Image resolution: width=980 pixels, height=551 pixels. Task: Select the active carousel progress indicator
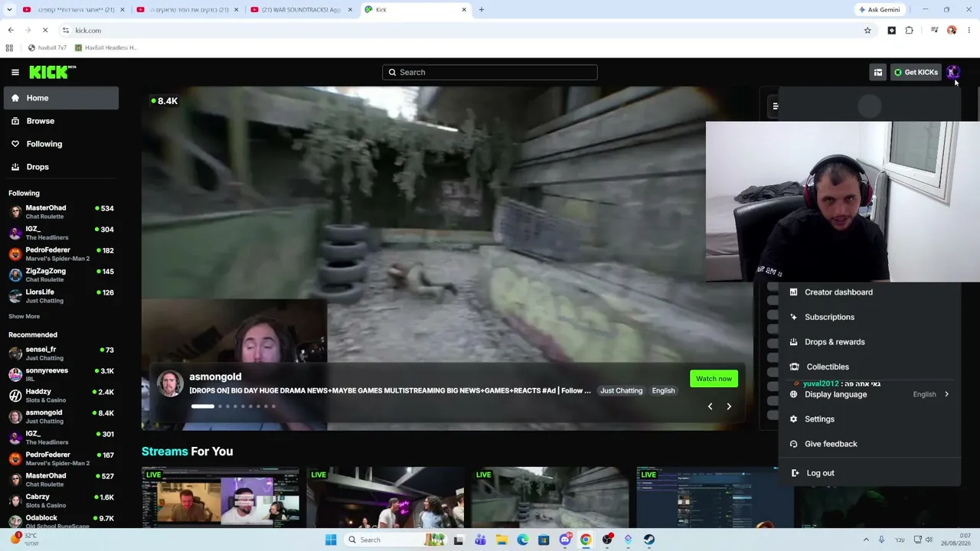pyautogui.click(x=202, y=406)
